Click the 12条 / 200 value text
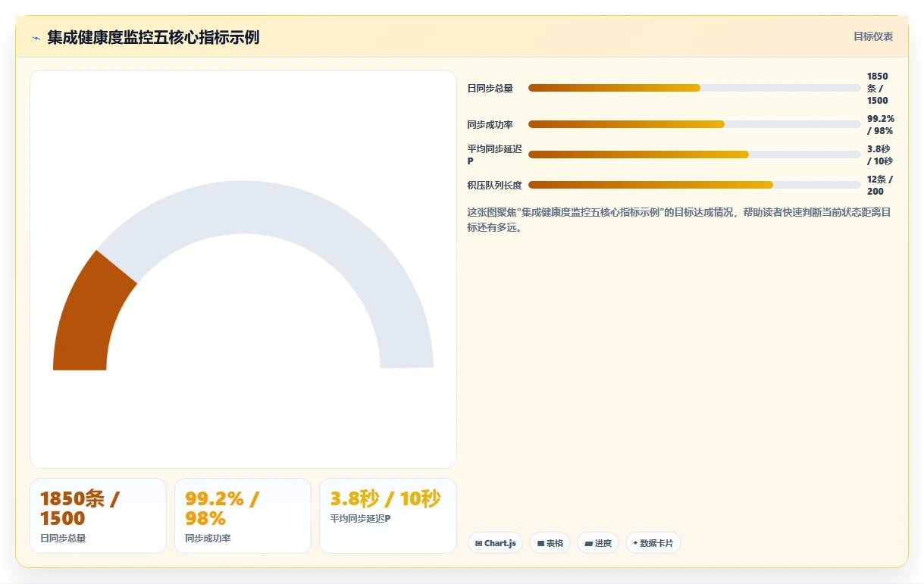 click(880, 186)
